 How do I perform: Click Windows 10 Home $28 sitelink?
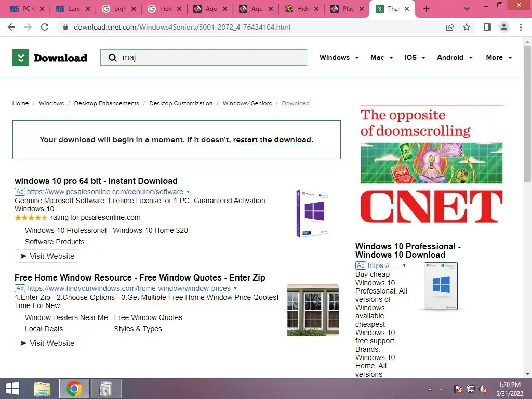150,230
